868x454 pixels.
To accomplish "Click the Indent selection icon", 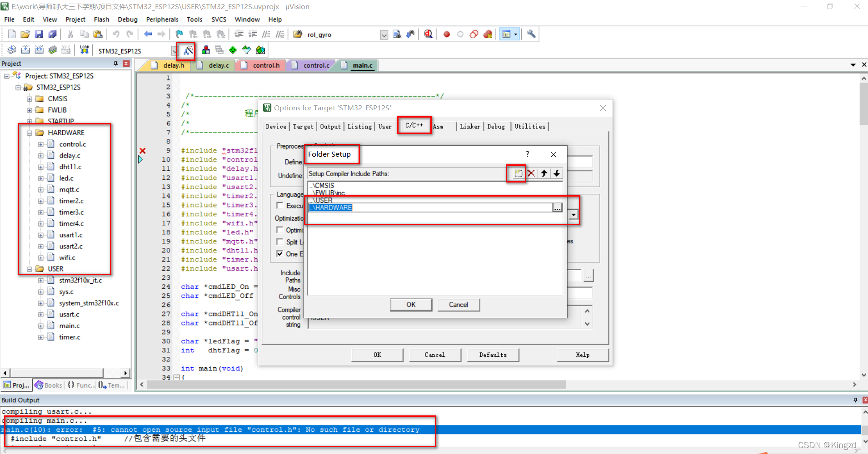I will pos(239,34).
